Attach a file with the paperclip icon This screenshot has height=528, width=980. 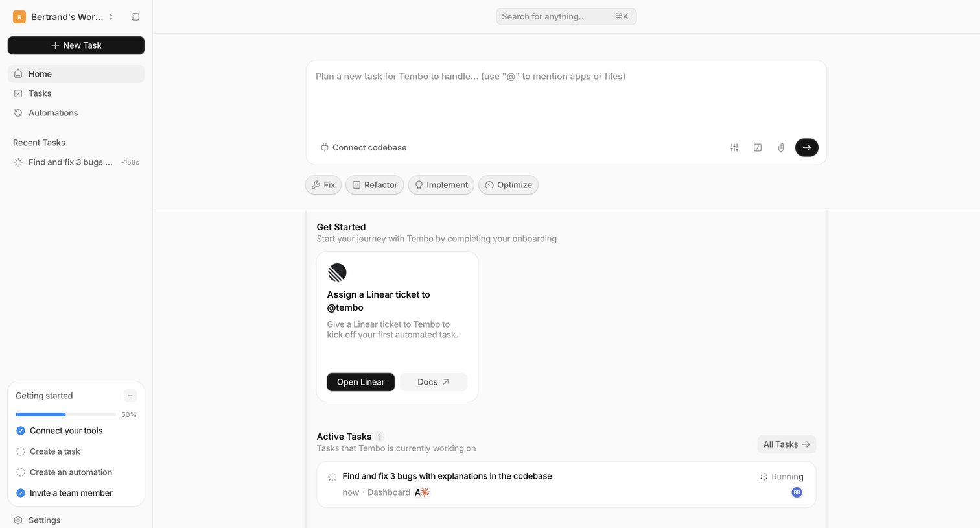[781, 148]
